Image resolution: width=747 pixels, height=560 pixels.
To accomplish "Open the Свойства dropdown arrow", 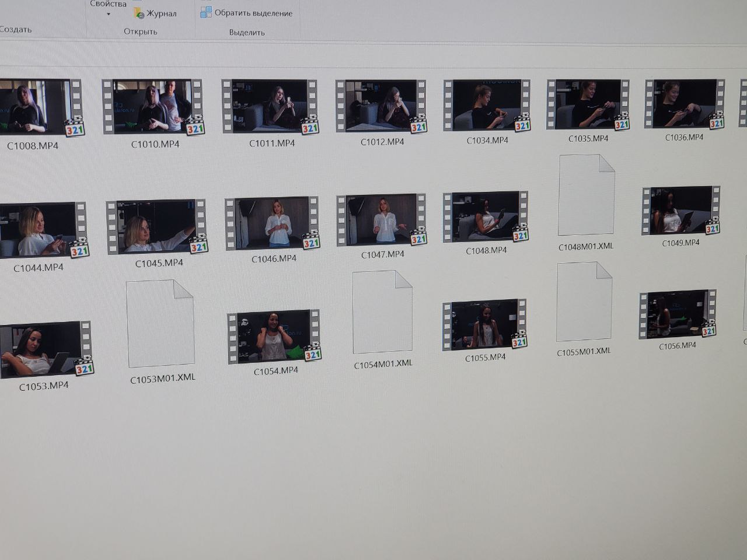I will (x=109, y=14).
